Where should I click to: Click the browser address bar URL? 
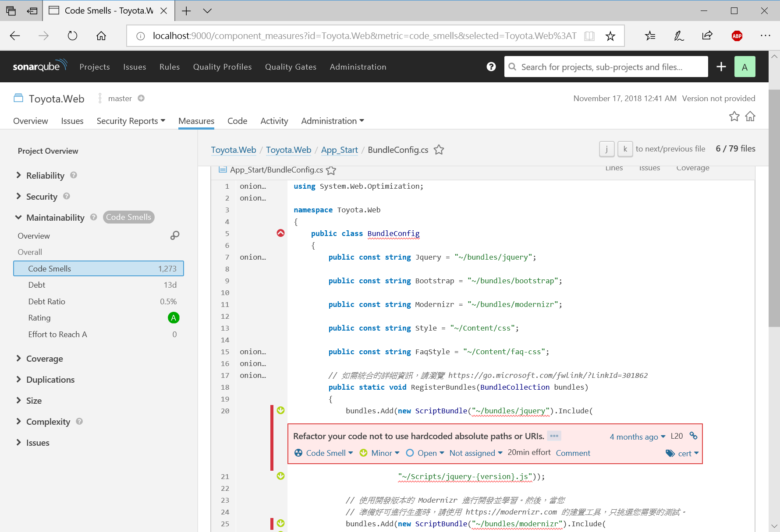[365, 36]
